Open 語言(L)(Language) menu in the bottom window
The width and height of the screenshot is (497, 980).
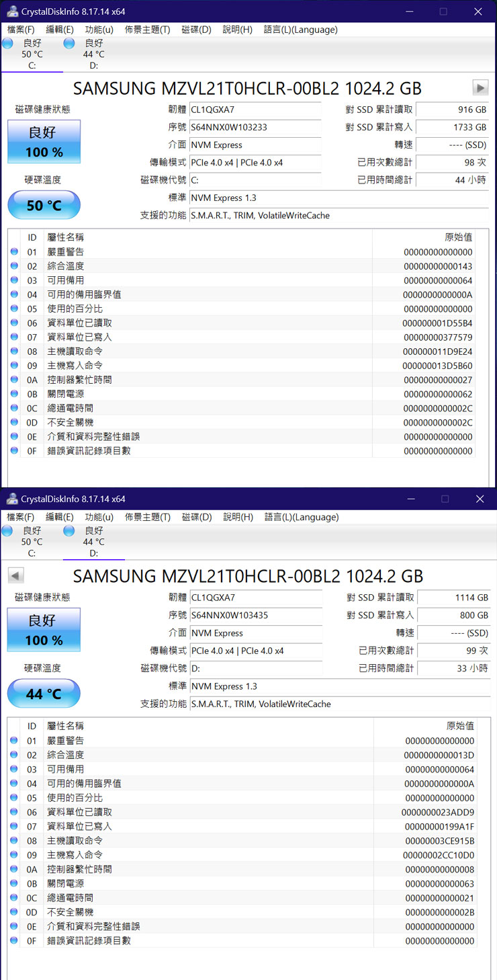301,517
